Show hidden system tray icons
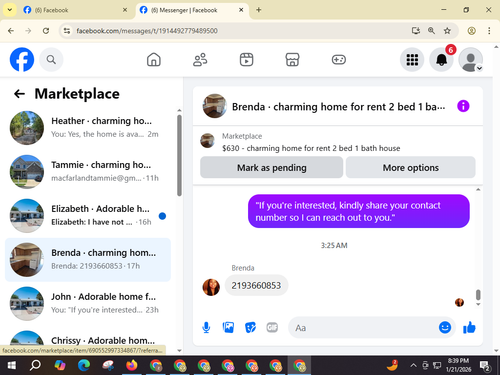 tap(413, 366)
